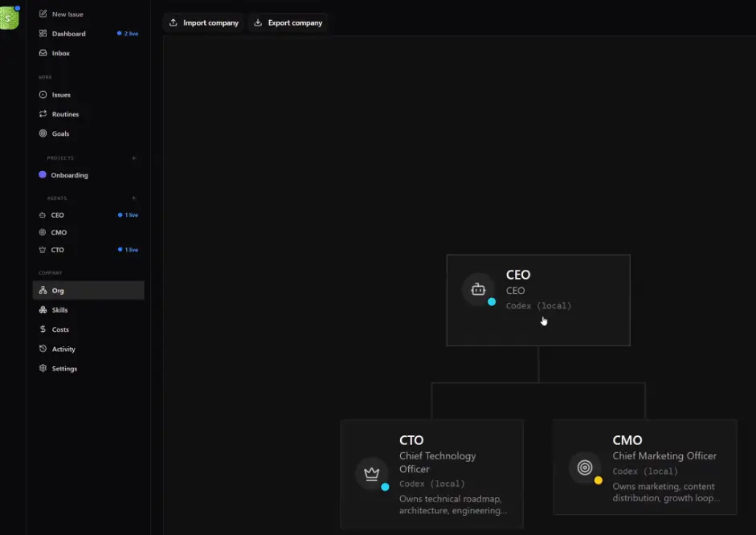Open the Routines section
756x535 pixels.
point(65,114)
